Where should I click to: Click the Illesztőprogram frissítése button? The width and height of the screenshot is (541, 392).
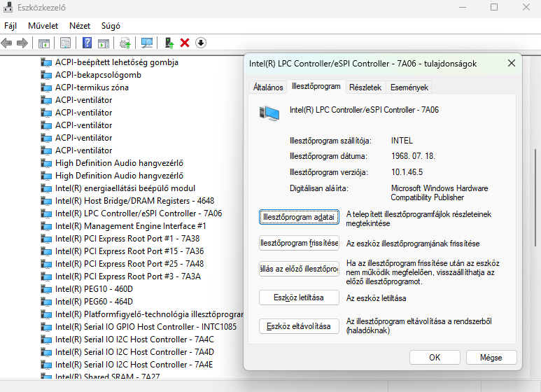[x=299, y=243]
